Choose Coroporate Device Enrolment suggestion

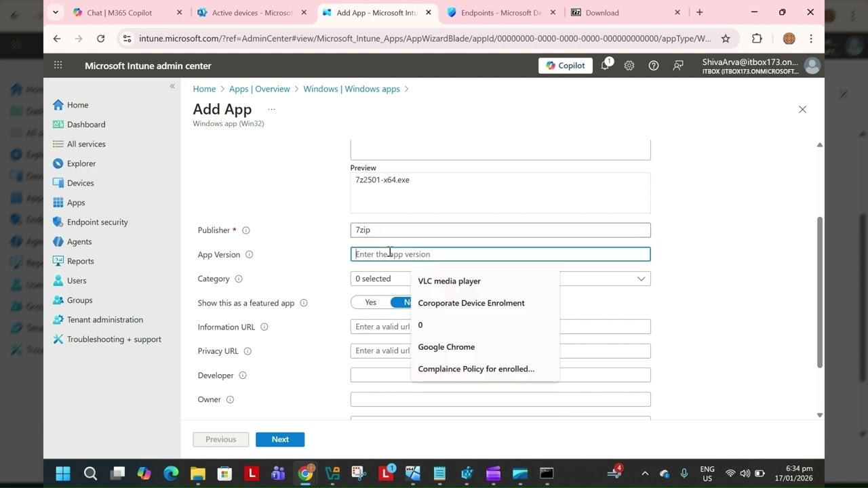(485, 303)
